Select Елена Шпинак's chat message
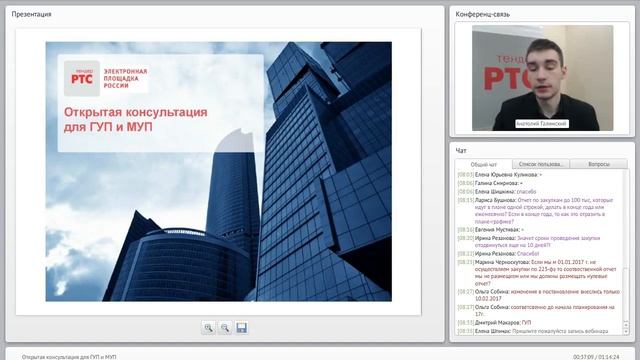 (x=533, y=331)
